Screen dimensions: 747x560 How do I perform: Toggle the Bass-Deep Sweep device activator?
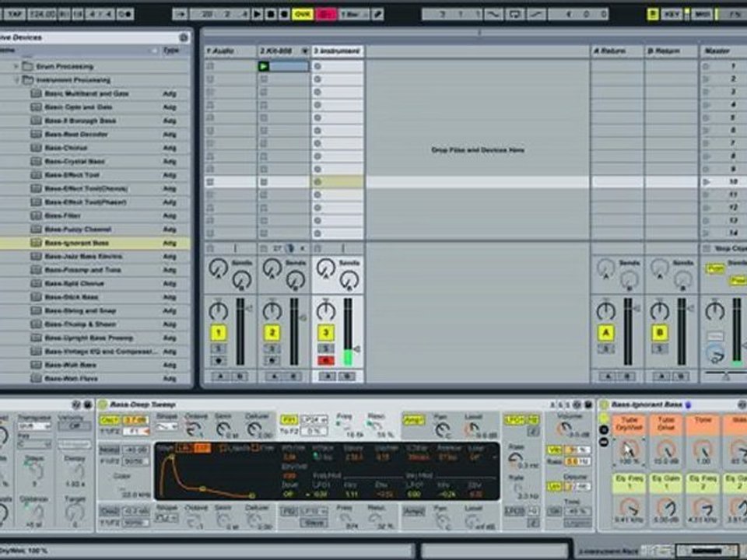click(103, 404)
